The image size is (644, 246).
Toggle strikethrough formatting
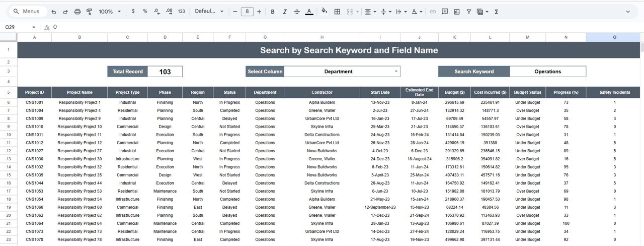297,11
